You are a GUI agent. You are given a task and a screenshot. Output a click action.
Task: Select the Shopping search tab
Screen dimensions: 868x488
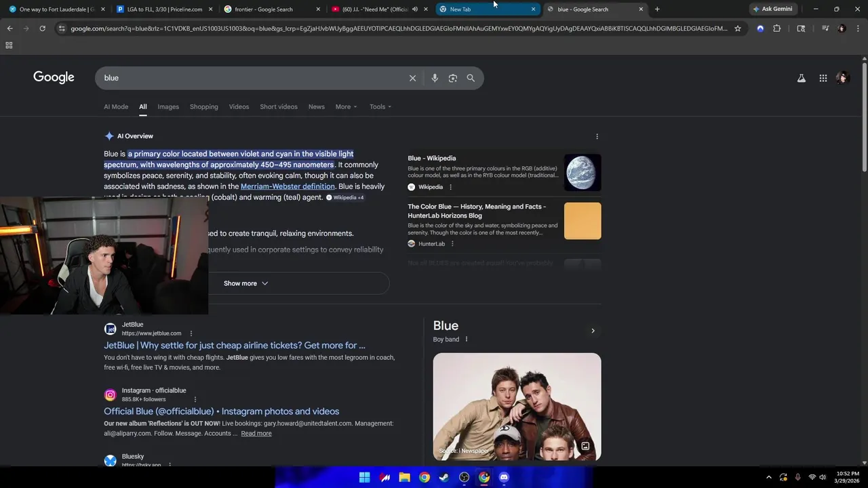pyautogui.click(x=204, y=106)
